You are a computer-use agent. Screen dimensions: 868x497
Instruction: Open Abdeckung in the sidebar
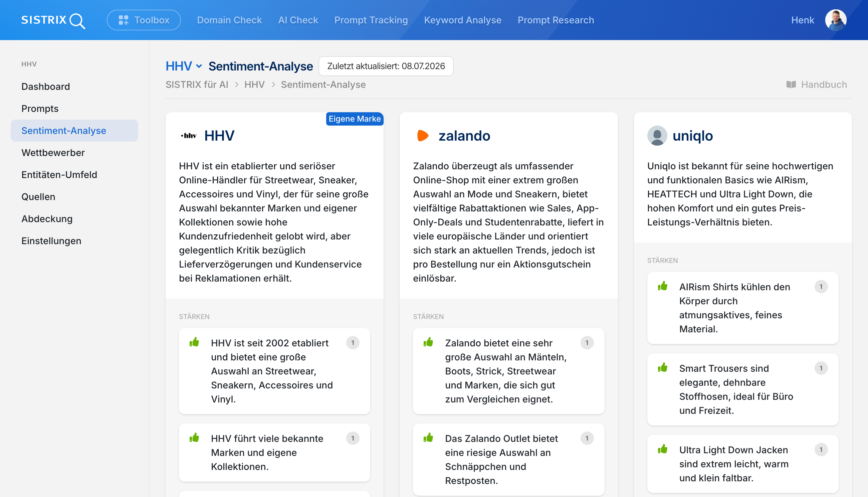point(74,219)
